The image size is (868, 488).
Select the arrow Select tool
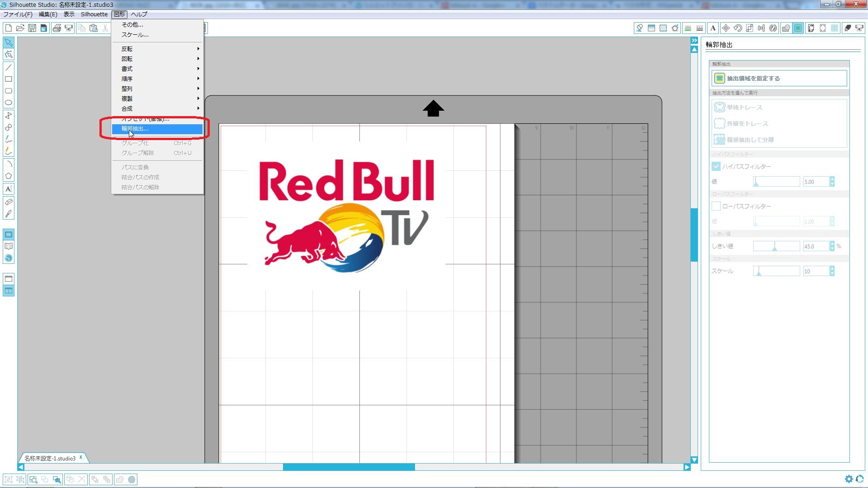click(x=9, y=42)
